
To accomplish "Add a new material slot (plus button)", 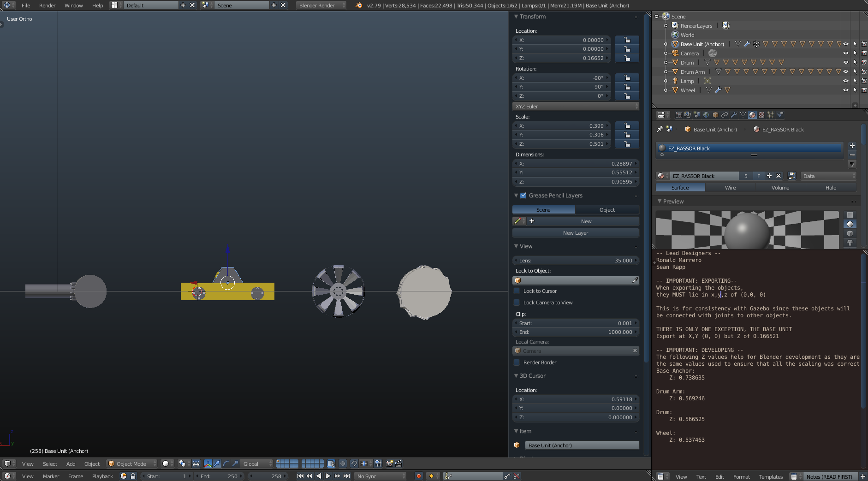I will (x=852, y=146).
